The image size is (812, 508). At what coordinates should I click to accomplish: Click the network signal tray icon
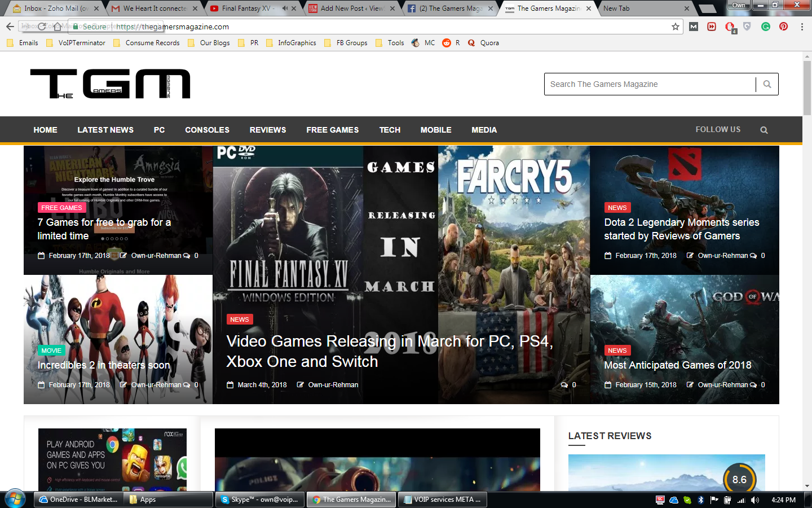click(742, 500)
